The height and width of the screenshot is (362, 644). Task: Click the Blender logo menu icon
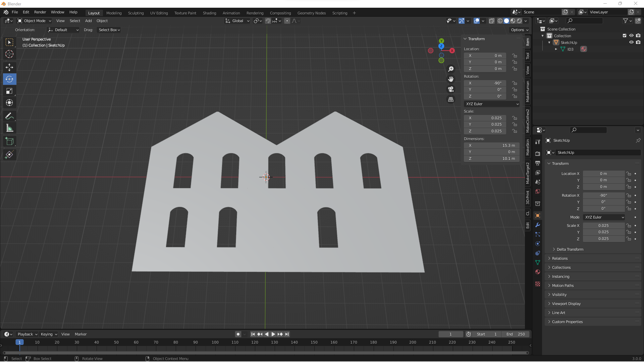point(6,12)
